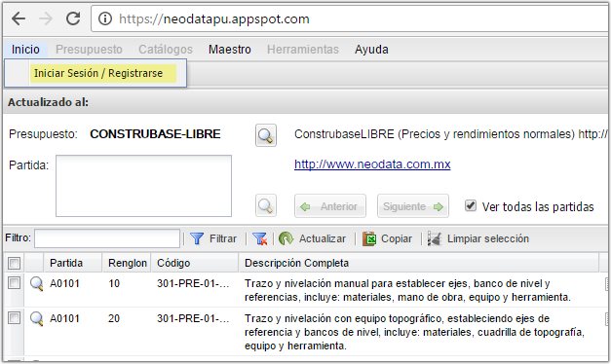611x364 pixels.
Task: Select the A0101 cell in Renglon 10 row
Action: pyautogui.click(x=64, y=283)
